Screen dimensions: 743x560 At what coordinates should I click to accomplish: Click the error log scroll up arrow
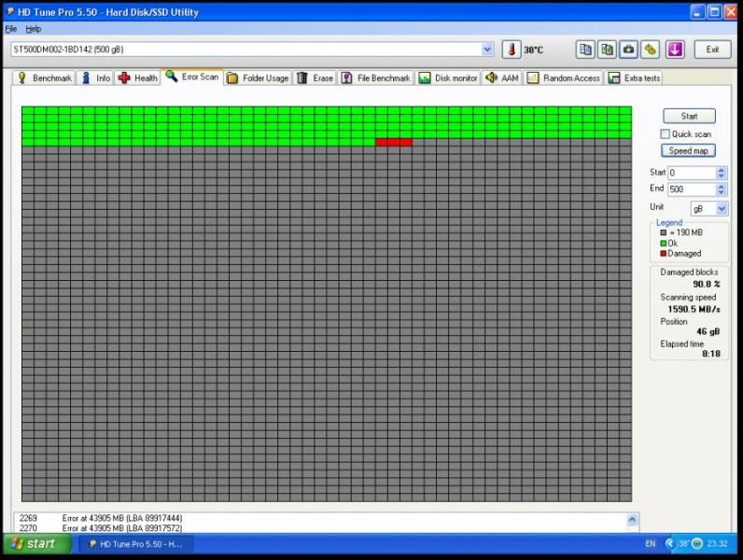pos(632,519)
